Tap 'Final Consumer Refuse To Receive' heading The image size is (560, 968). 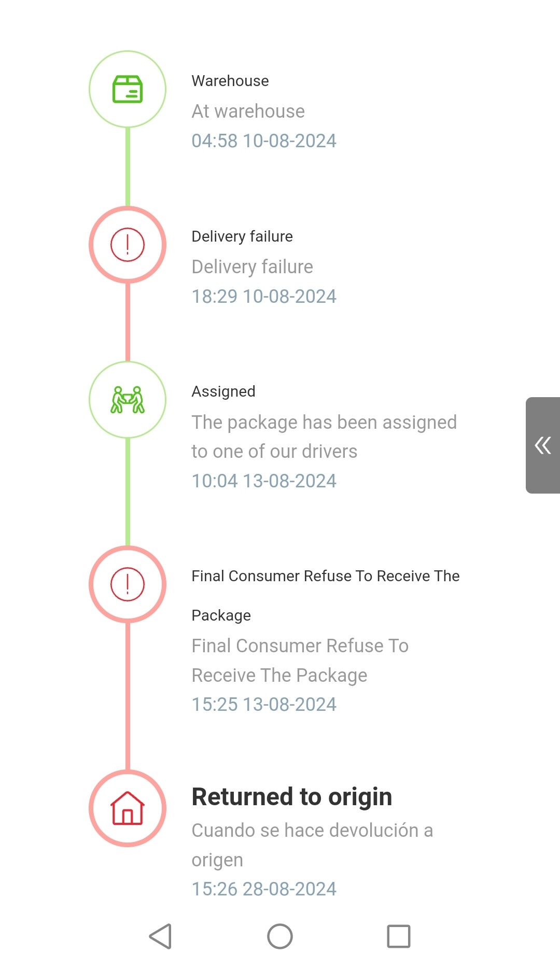pyautogui.click(x=326, y=595)
